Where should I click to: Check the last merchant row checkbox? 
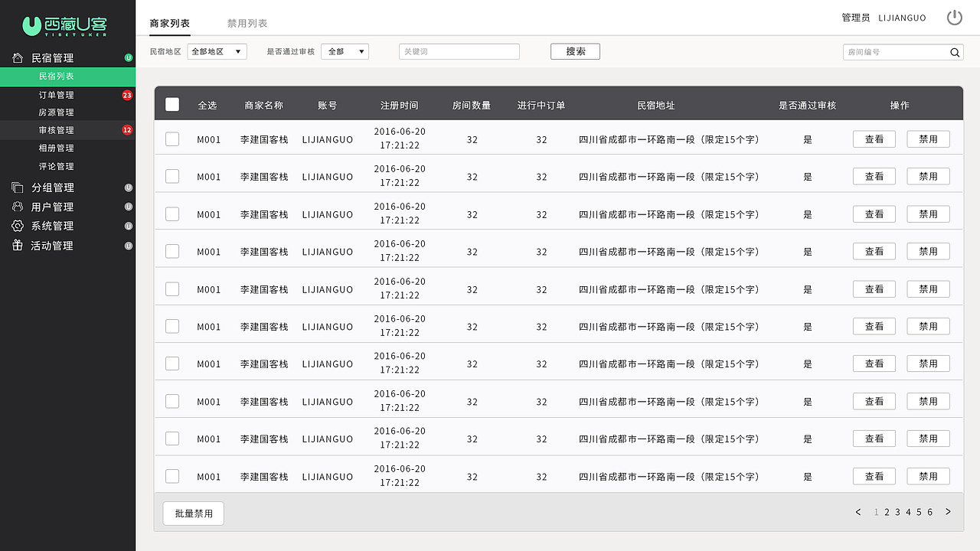coord(171,475)
